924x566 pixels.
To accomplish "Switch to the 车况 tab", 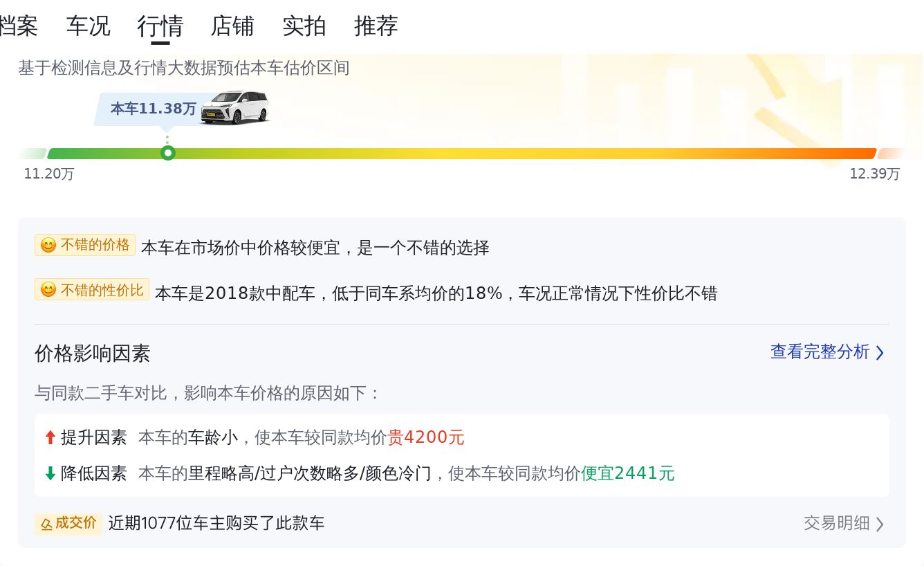I will (89, 26).
